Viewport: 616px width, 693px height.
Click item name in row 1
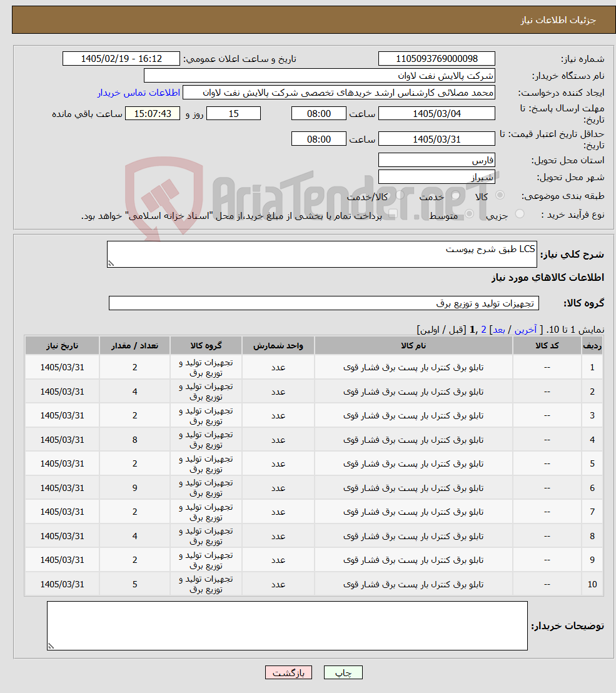[x=413, y=367]
